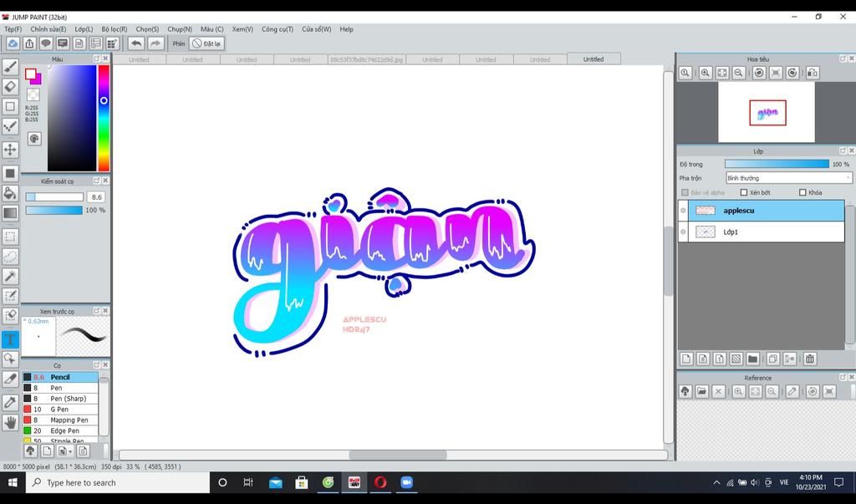Select the transparent color swatch
This screenshot has width=856, height=504.
[33, 94]
